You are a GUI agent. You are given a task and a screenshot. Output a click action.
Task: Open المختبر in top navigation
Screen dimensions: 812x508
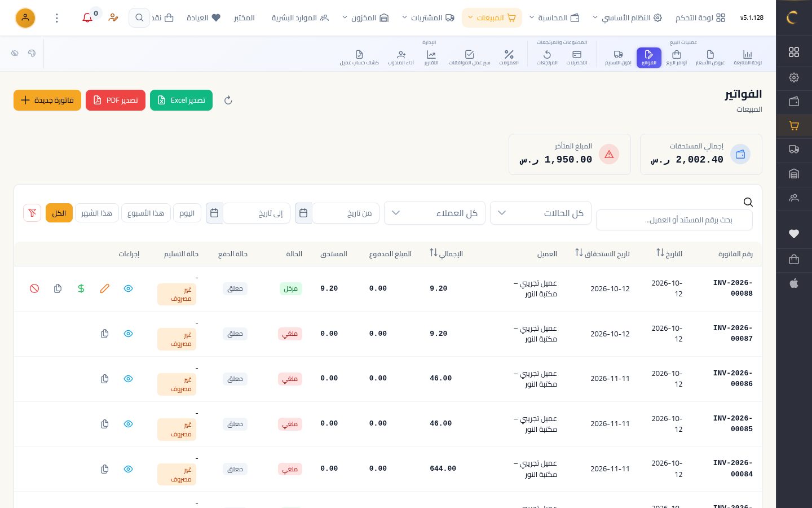point(244,17)
